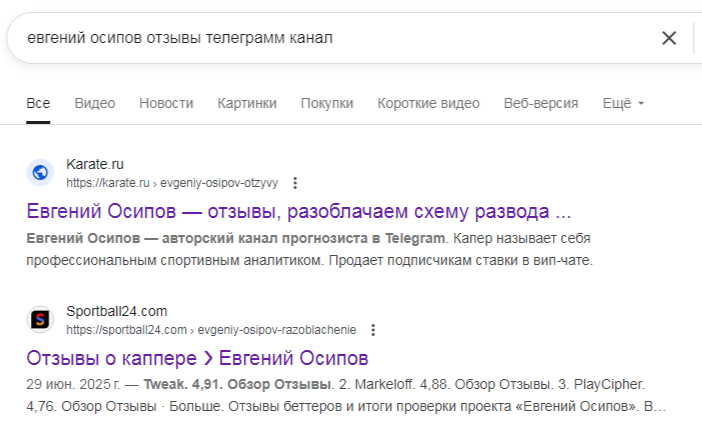702x429 pixels.
Task: Click the Sportball24.com favicon
Action: (40, 320)
